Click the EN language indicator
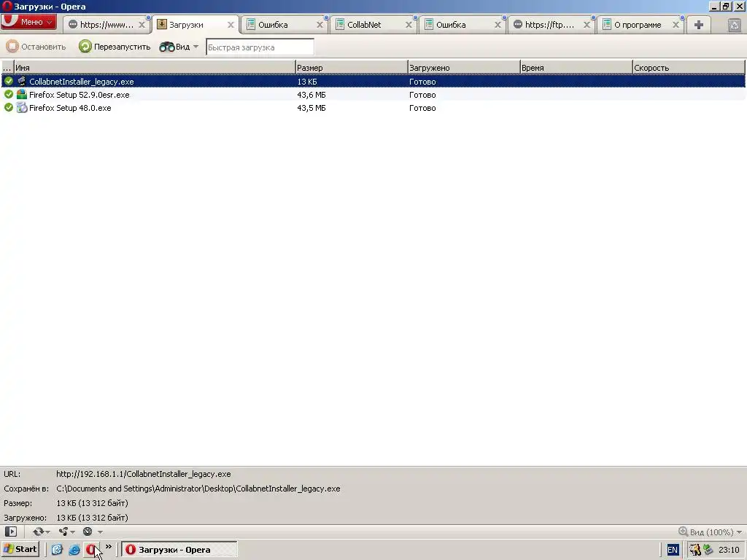 pyautogui.click(x=672, y=550)
